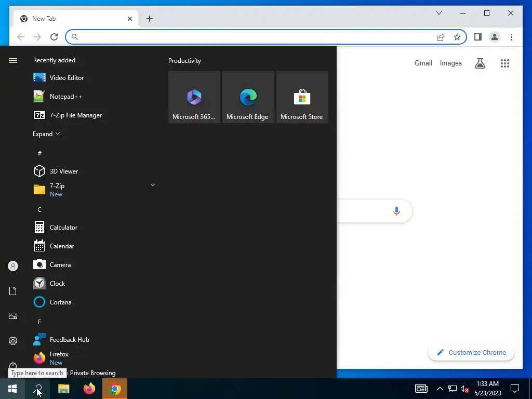The image size is (532, 399).
Task: Go forward in Chrome
Action: click(x=37, y=37)
